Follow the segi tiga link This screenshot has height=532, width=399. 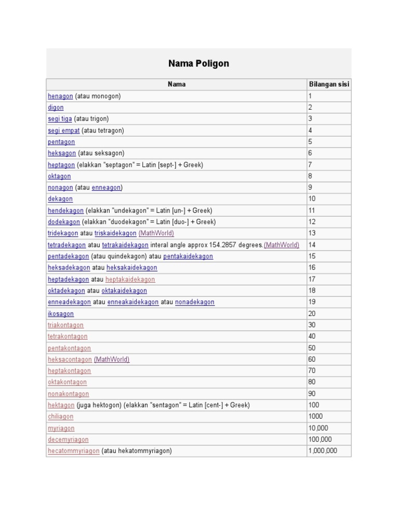click(60, 119)
